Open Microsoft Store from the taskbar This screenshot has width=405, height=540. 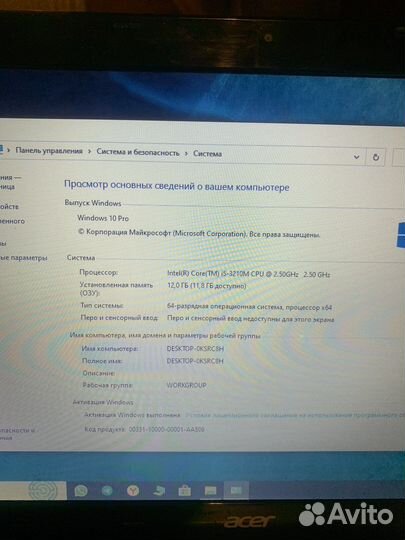coord(185,491)
